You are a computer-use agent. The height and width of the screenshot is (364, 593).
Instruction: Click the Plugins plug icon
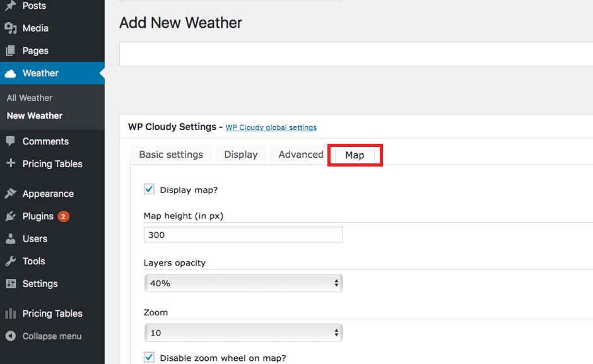[x=11, y=216]
